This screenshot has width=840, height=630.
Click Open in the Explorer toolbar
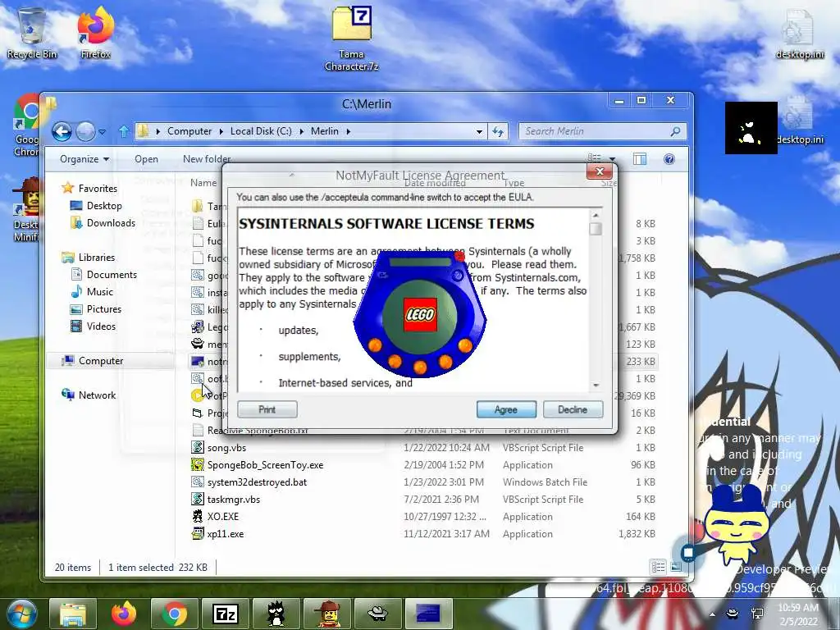146,159
